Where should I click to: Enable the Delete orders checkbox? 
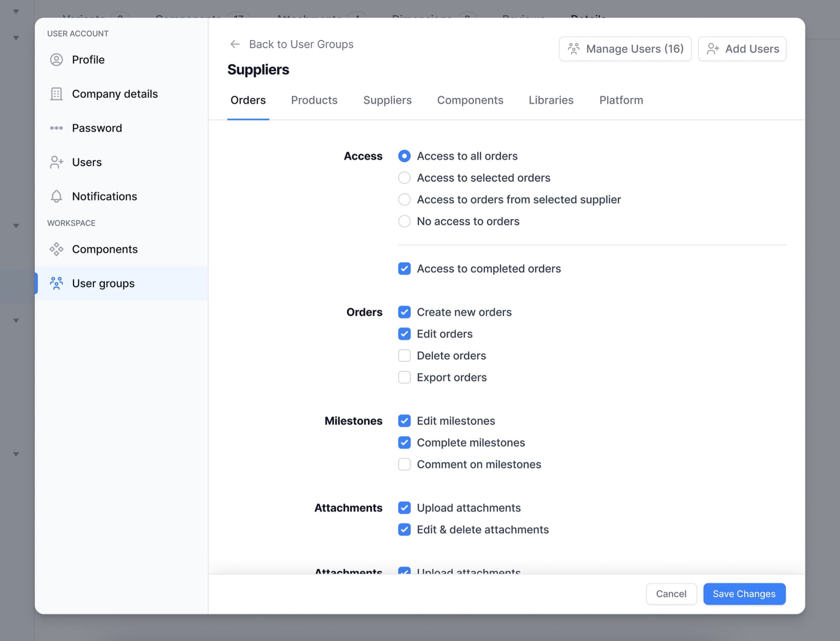pyautogui.click(x=404, y=356)
